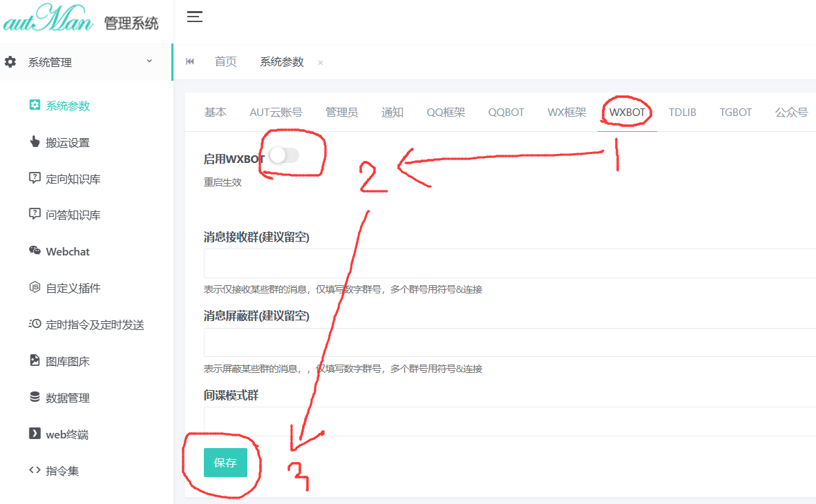Screen dimensions: 816x504
Task: Open the 首页 home link
Action: click(x=225, y=61)
